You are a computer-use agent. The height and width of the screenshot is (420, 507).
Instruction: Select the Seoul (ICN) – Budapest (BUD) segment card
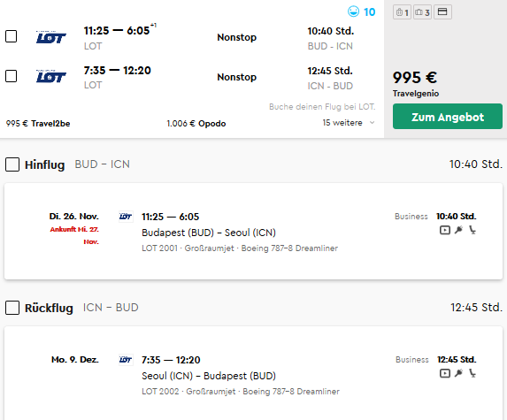coord(253,373)
